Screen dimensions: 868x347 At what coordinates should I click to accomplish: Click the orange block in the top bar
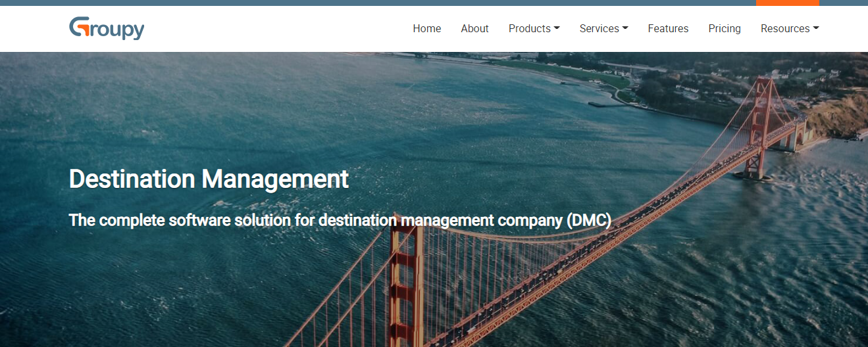(x=787, y=3)
